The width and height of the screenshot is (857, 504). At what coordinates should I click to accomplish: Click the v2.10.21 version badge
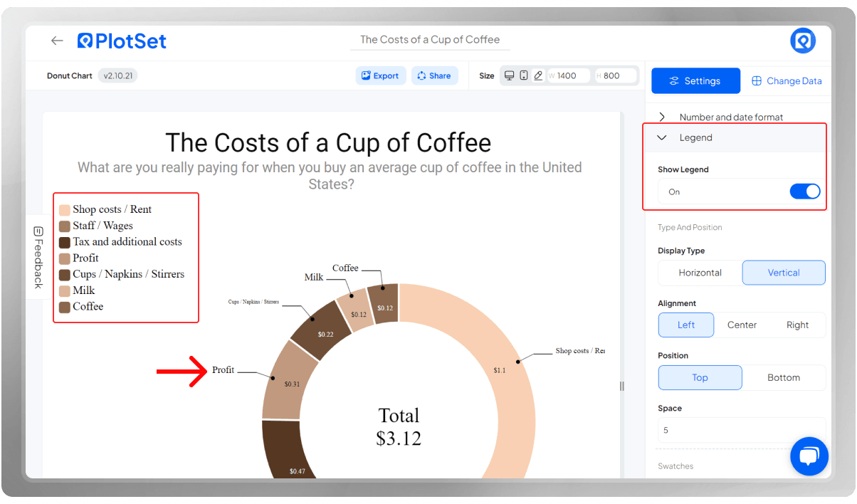pyautogui.click(x=117, y=75)
